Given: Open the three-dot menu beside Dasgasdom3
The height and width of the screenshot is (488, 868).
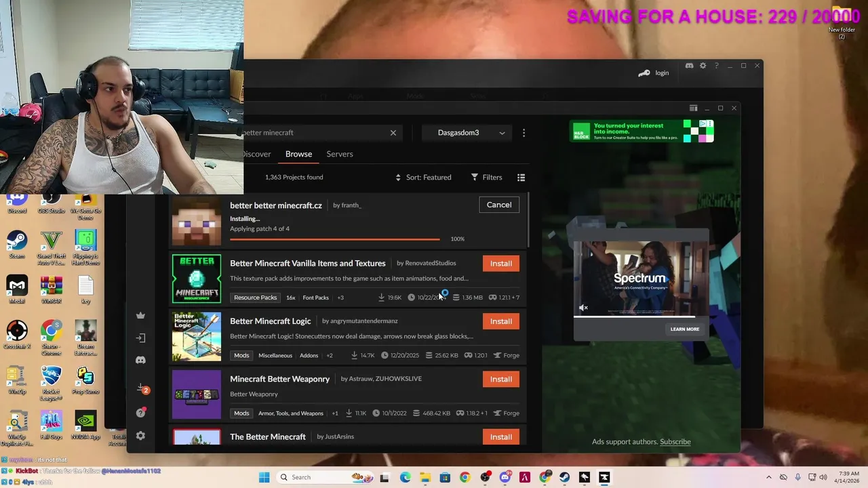Looking at the screenshot, I should [x=524, y=133].
